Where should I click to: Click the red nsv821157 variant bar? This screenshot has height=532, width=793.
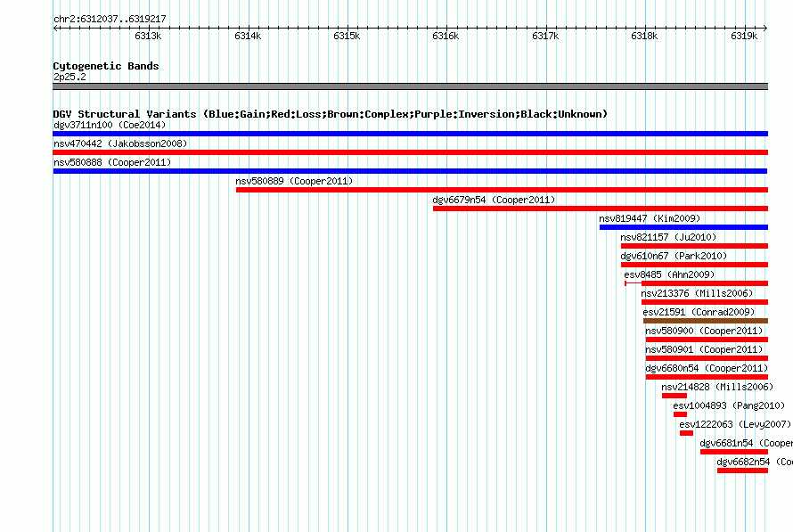(x=694, y=246)
